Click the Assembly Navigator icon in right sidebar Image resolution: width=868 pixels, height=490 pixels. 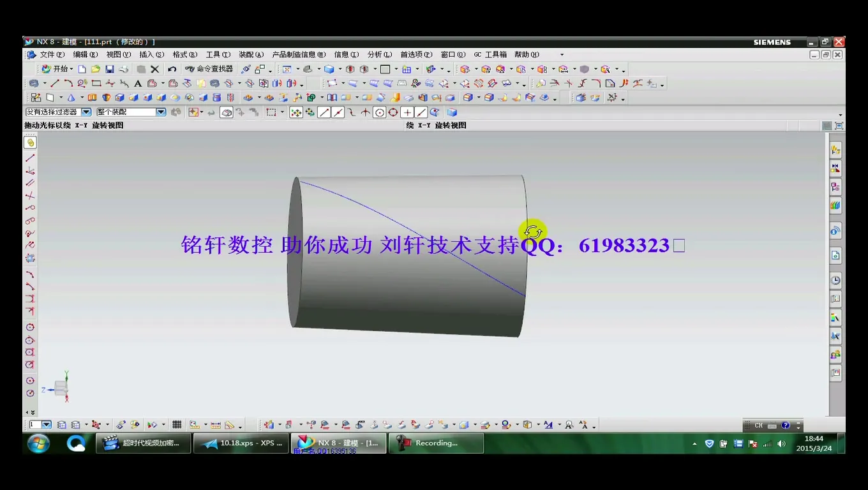point(835,150)
